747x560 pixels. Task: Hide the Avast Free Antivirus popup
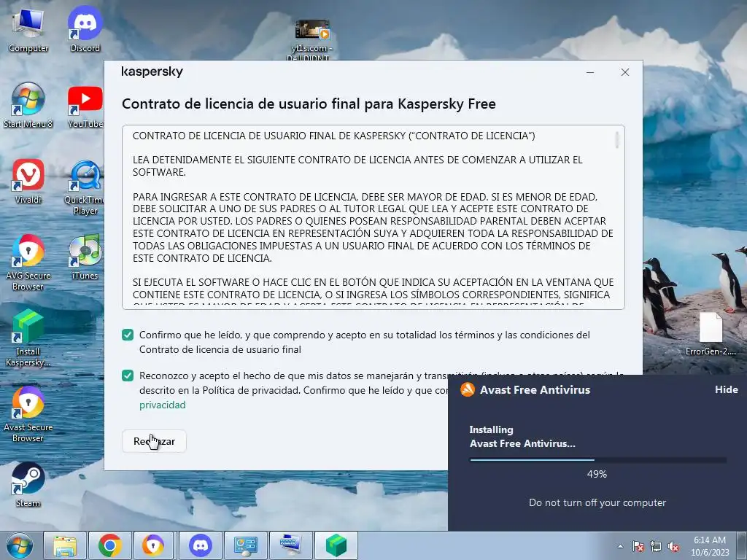[x=726, y=389]
